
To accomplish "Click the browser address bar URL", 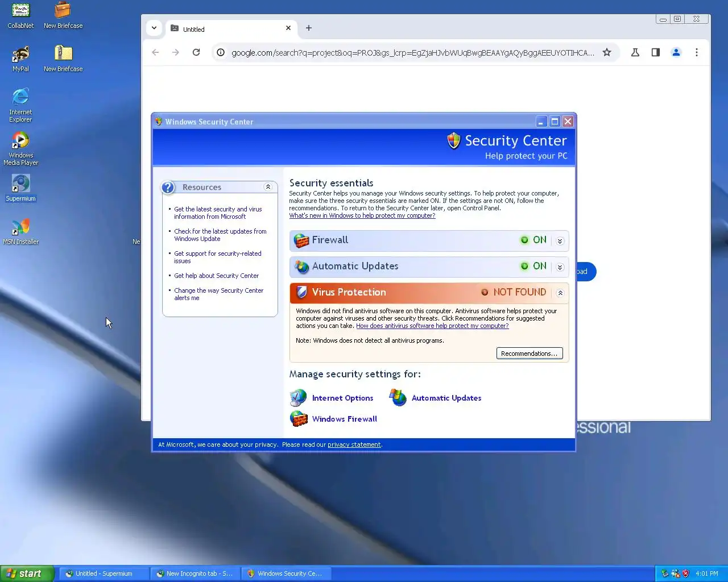I will [413, 52].
